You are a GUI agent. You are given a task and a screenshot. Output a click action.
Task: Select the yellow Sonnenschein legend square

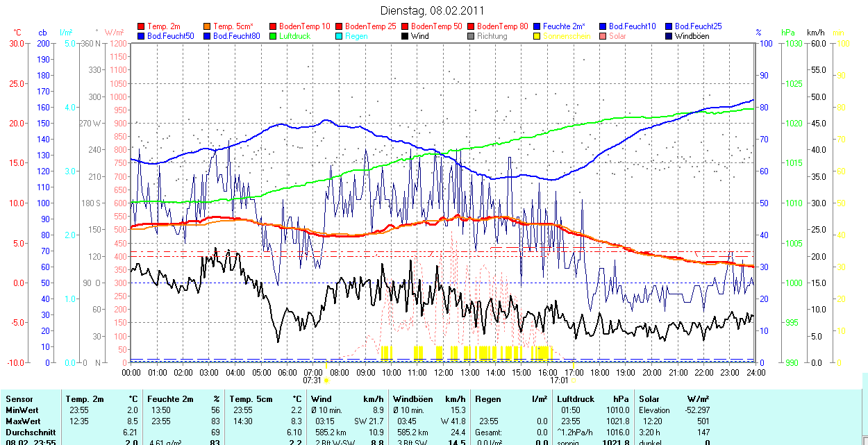(537, 36)
